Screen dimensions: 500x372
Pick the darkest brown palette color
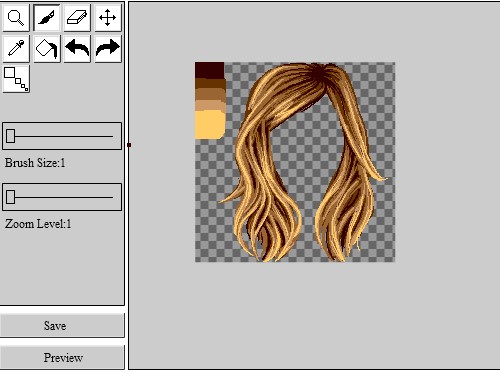(209, 70)
